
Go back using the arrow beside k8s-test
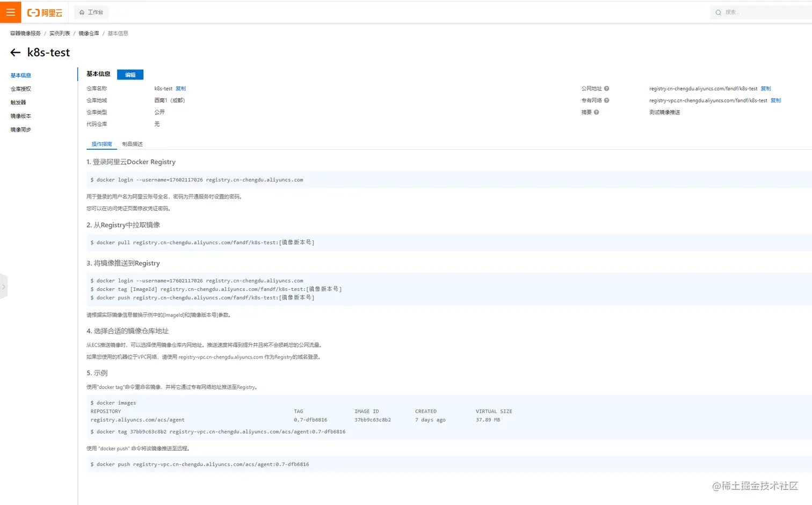pyautogui.click(x=16, y=53)
